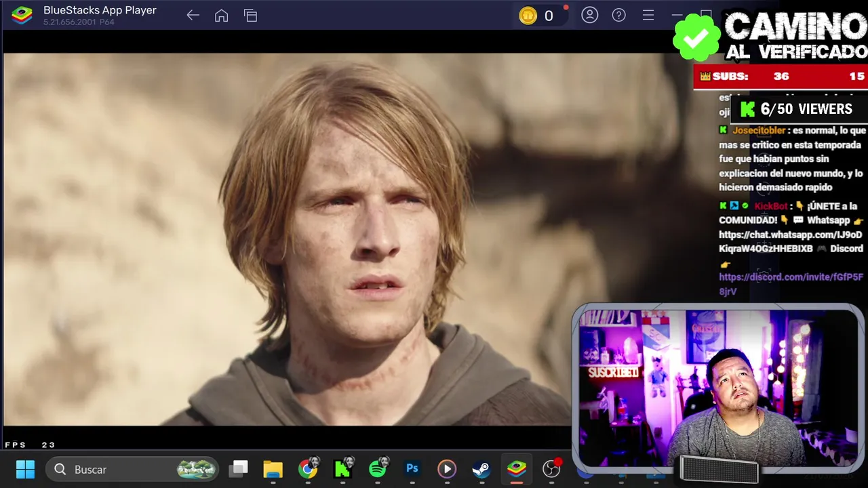Open the Windows Start menu
The image size is (868, 488).
click(x=25, y=469)
